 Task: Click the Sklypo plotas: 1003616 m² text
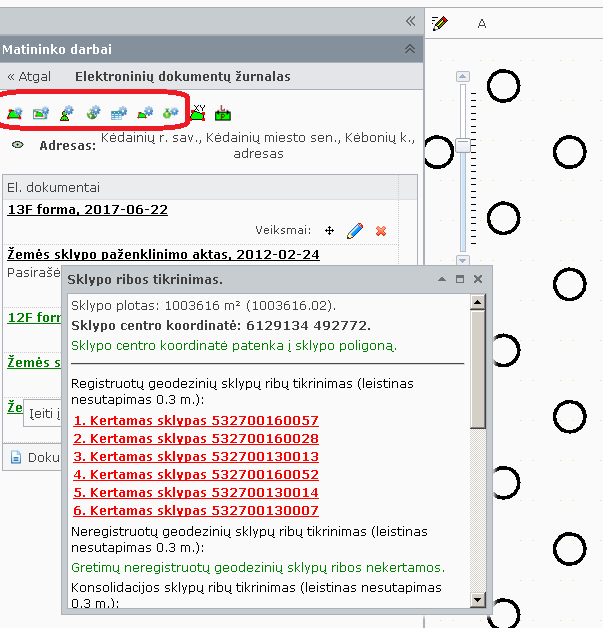click(x=203, y=306)
